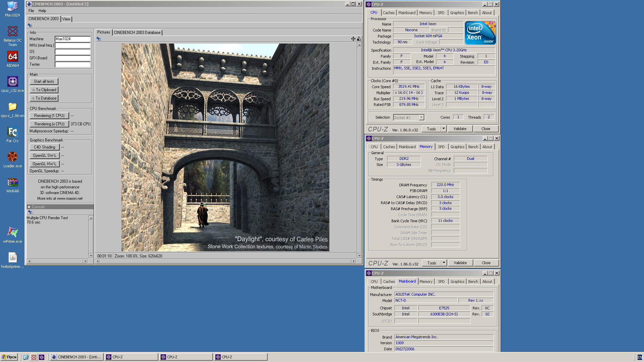Run the Rendering (1 CPU) benchmark
Viewport: 644px width, 362px height.
point(49,116)
